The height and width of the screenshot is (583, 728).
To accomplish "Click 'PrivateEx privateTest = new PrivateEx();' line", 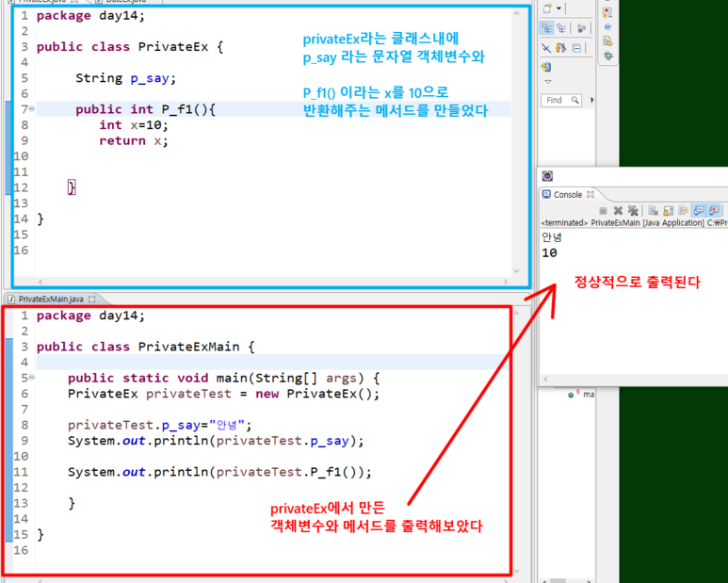I will (224, 394).
